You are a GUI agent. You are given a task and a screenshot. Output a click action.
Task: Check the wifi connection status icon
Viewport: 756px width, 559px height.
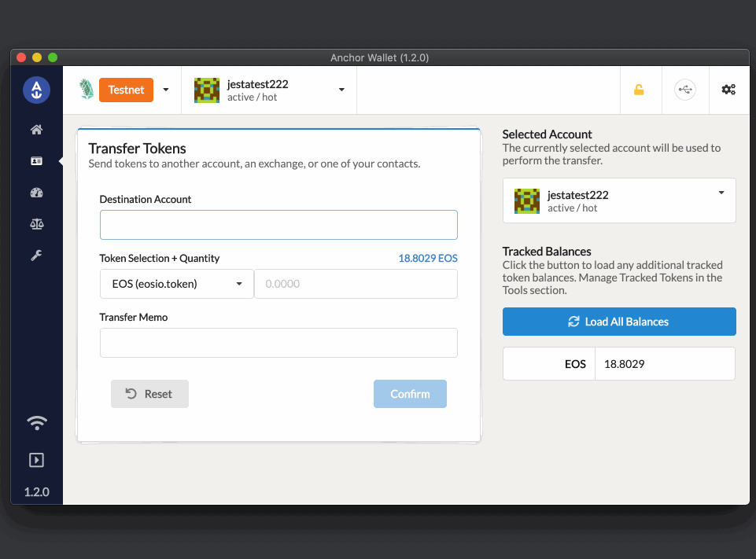(37, 423)
